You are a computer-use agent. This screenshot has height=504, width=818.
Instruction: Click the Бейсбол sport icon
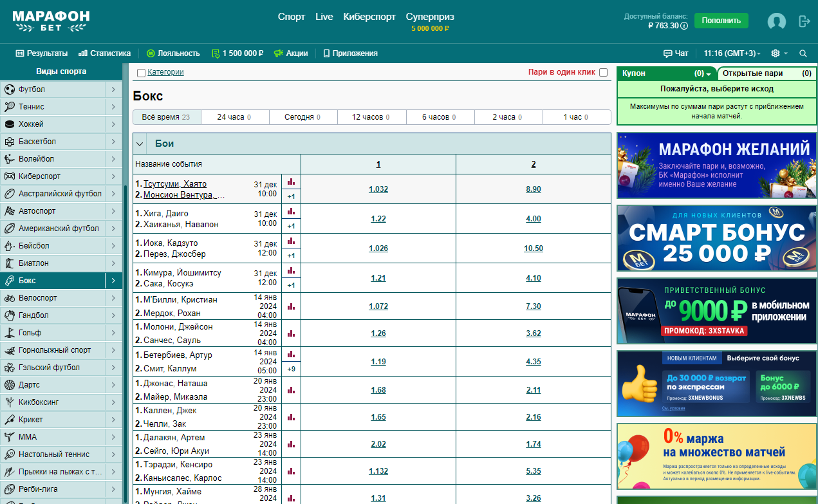(x=10, y=246)
